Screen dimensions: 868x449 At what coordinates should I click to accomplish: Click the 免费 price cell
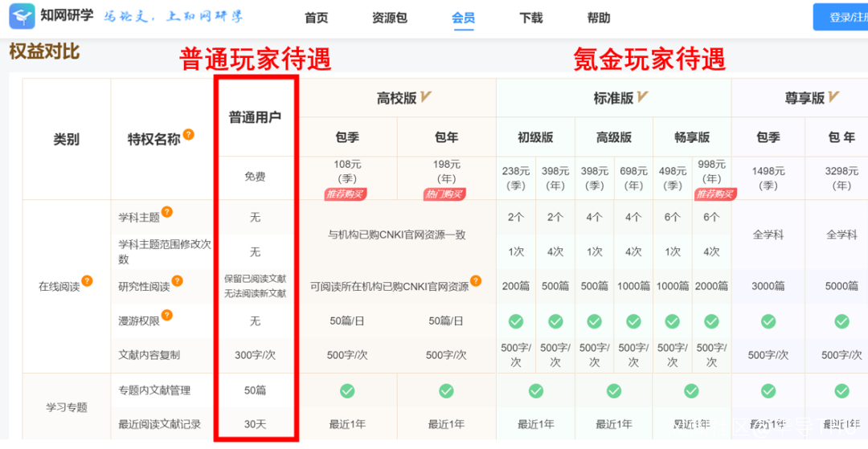click(256, 177)
